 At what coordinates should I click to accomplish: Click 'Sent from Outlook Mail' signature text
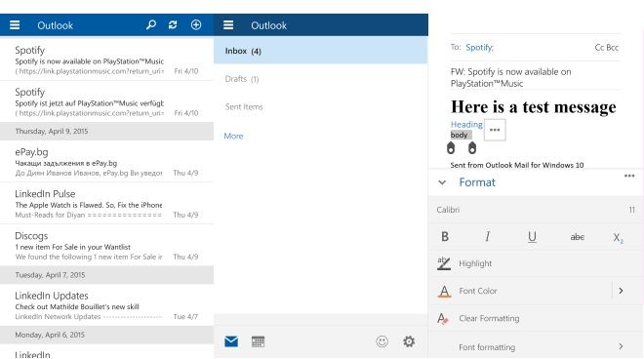[x=517, y=165]
